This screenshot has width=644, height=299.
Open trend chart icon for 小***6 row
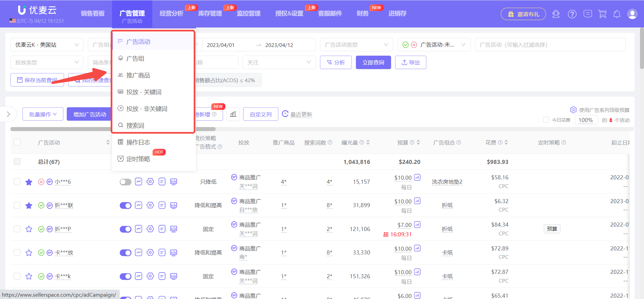(139, 182)
